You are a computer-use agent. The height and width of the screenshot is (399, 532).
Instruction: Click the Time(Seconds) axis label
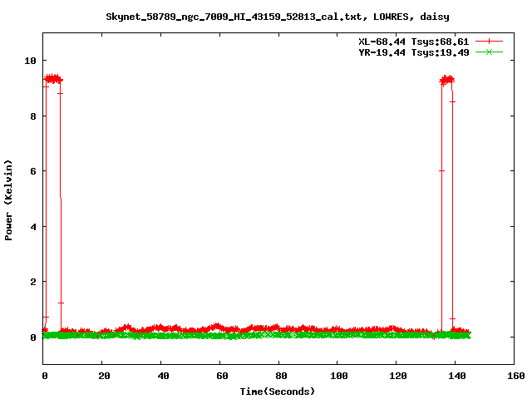point(278,392)
